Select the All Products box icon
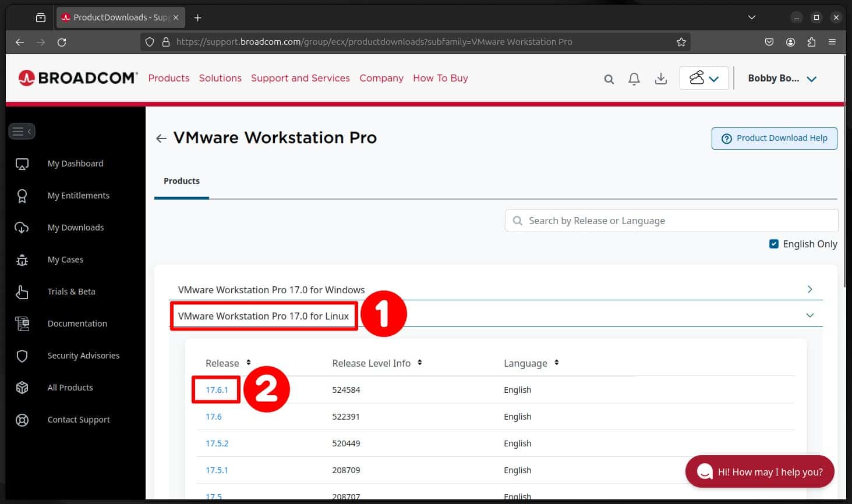852x504 pixels. coord(22,388)
